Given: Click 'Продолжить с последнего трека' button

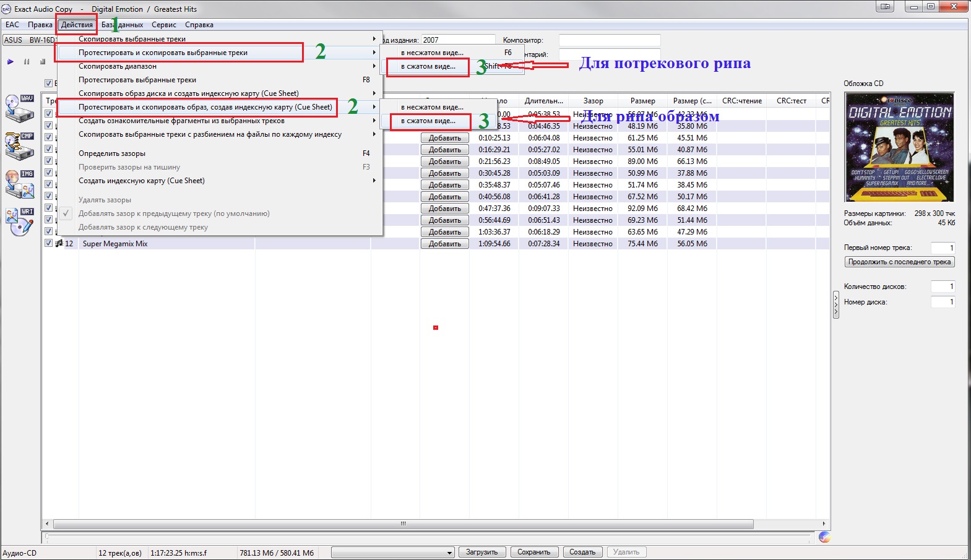Looking at the screenshot, I should (899, 262).
